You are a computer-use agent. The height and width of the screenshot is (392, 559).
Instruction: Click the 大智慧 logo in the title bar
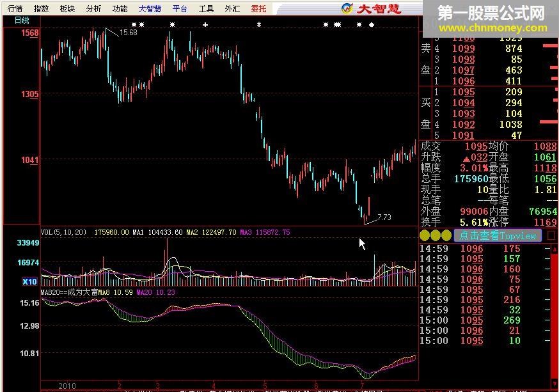(x=372, y=8)
